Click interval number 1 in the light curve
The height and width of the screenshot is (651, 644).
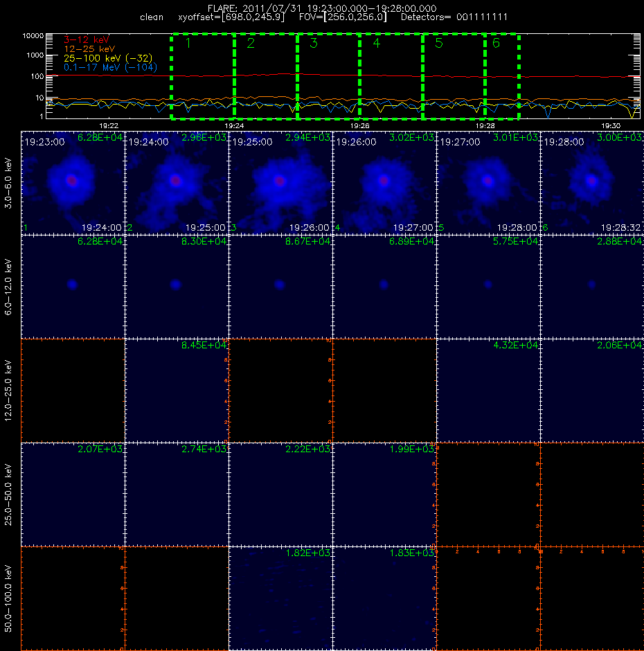click(188, 43)
